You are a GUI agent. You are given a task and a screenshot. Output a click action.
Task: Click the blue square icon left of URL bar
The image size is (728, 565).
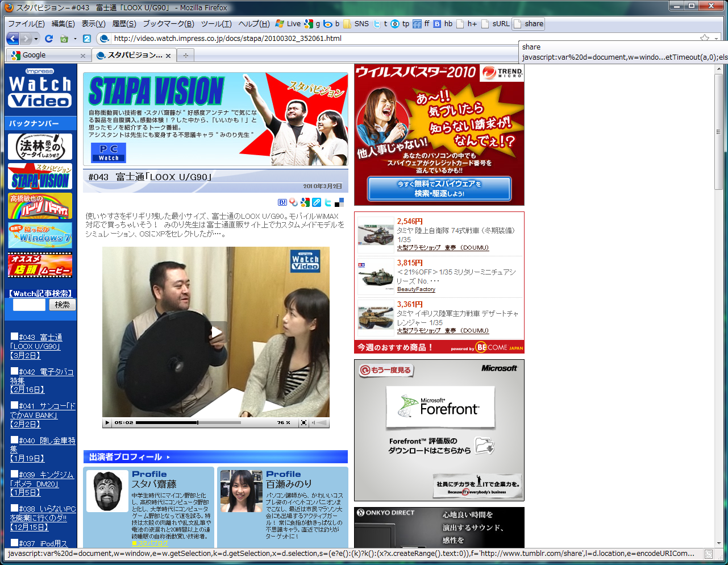click(87, 39)
